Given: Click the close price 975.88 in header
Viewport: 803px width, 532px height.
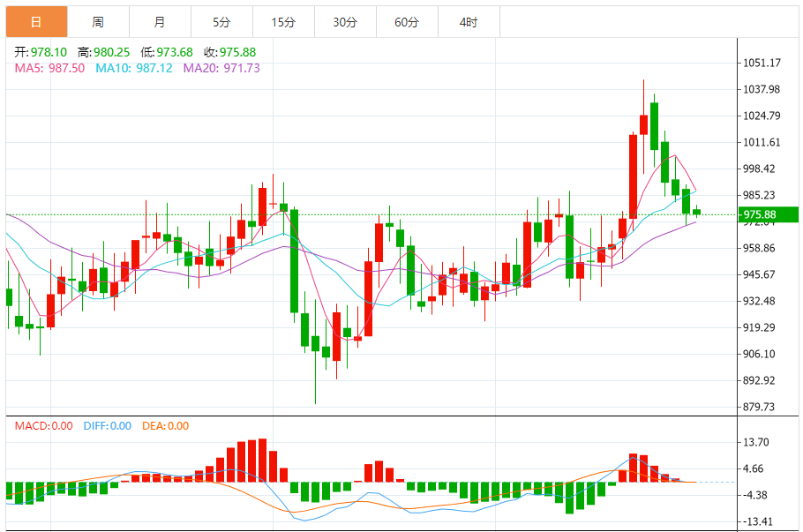Looking at the screenshot, I should 237,52.
